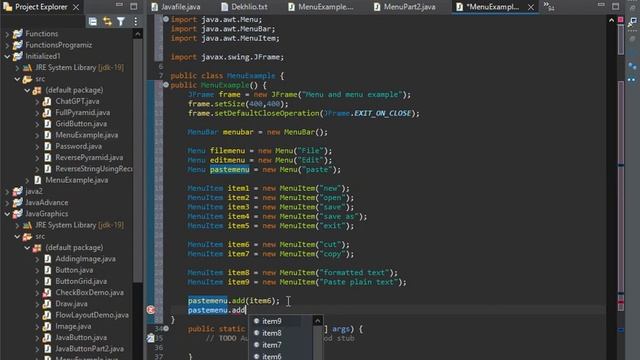Open ChatGPT.java file
Image resolution: width=640 pixels, height=360 pixels.
[77, 101]
